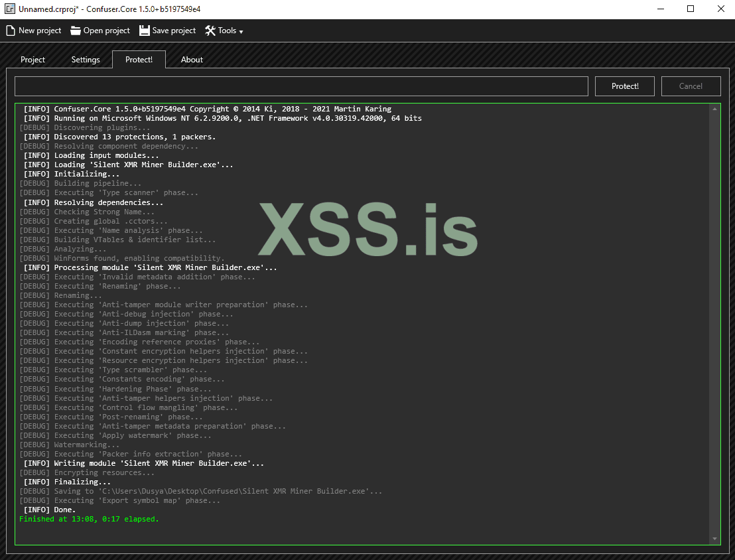Click the ConfuserEx app icon in title bar

pyautogui.click(x=9, y=9)
